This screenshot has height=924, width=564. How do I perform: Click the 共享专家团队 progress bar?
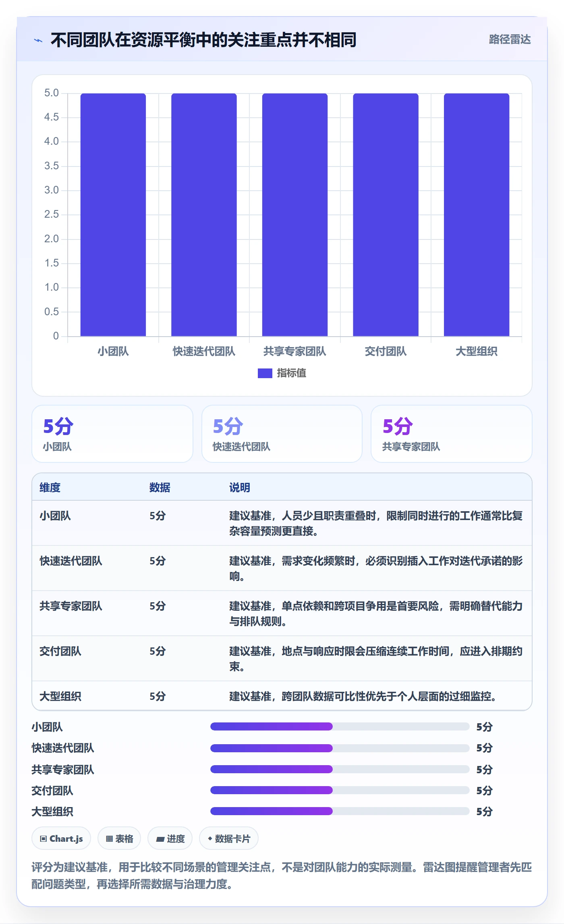click(x=340, y=769)
